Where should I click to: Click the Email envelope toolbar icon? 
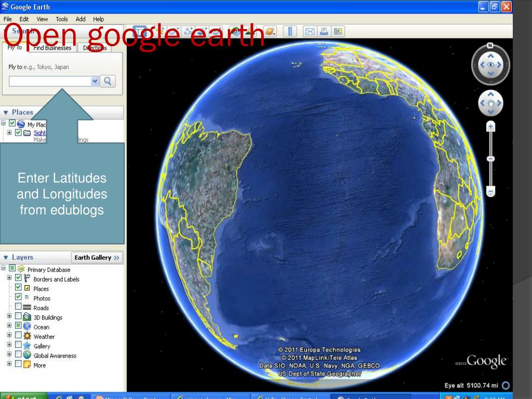tap(310, 32)
